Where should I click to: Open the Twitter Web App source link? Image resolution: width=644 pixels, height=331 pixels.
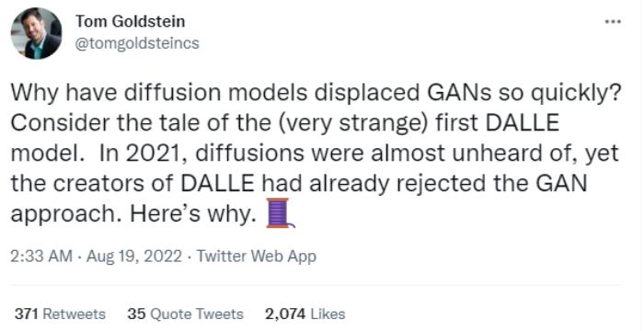point(257,257)
